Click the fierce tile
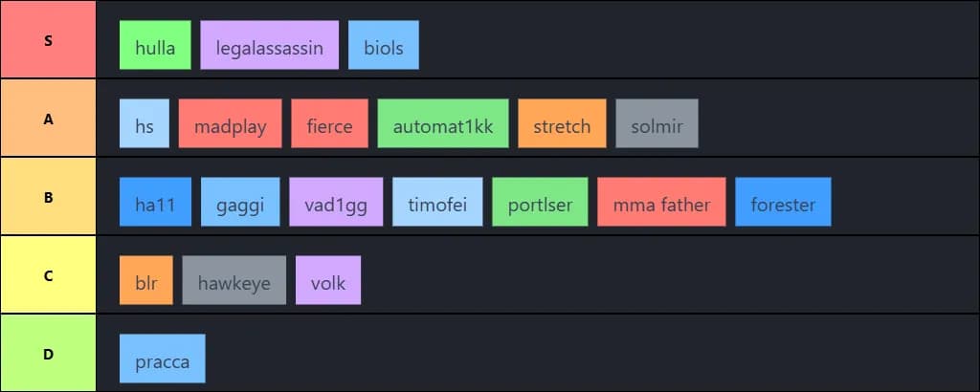 click(329, 124)
